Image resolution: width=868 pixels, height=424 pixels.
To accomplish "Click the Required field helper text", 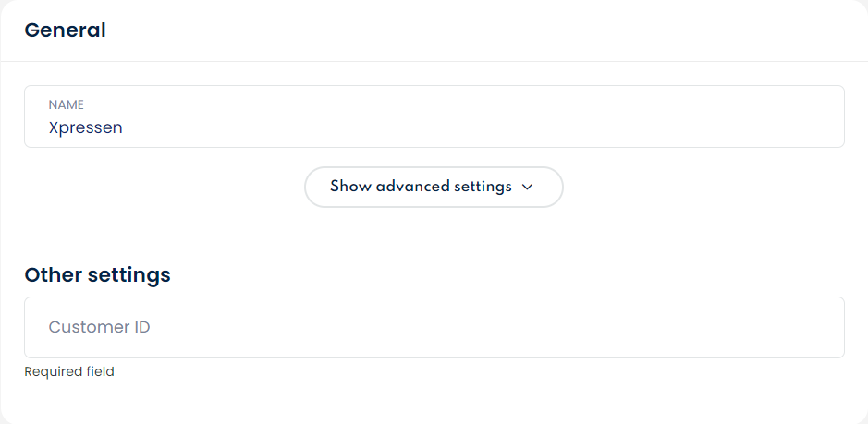I will [x=69, y=372].
